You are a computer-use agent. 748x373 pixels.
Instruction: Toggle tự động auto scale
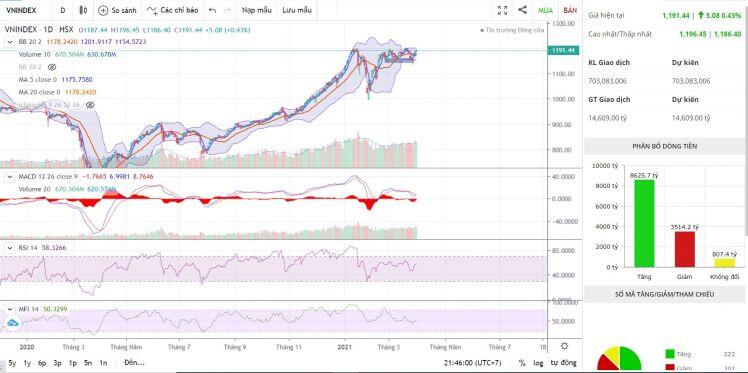tap(563, 363)
